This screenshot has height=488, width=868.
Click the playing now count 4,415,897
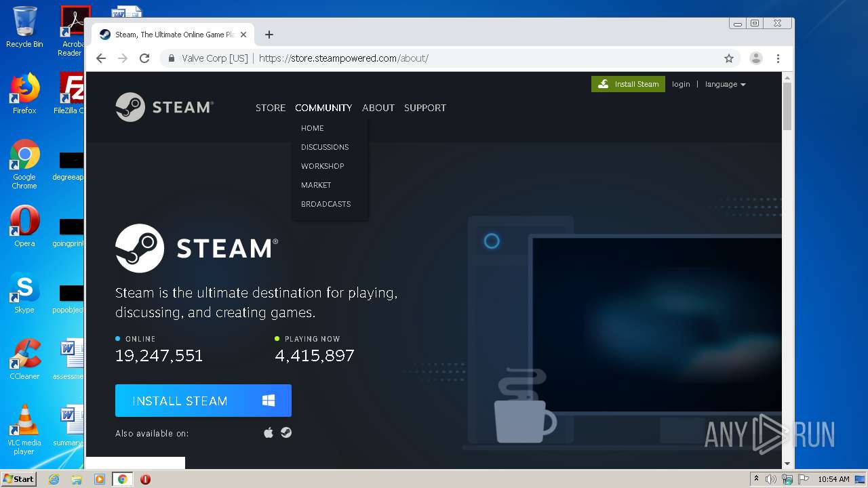tap(315, 356)
